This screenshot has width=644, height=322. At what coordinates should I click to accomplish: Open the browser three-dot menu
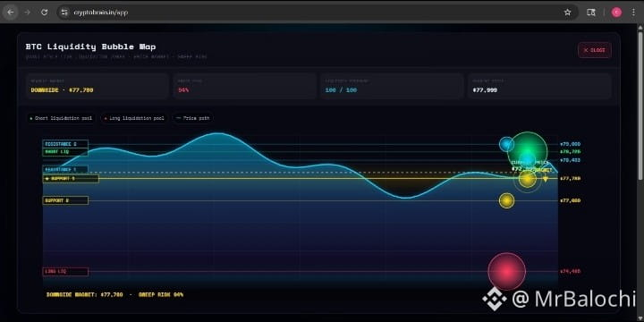633,13
